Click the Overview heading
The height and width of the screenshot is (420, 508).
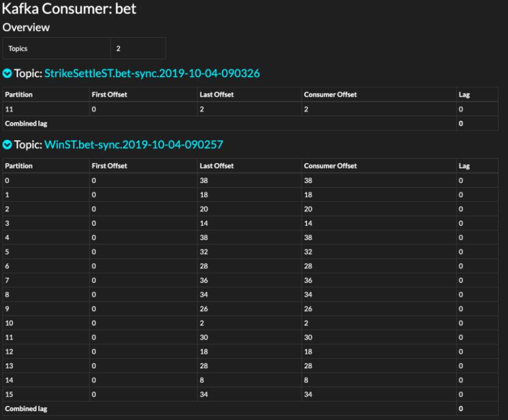coord(26,27)
